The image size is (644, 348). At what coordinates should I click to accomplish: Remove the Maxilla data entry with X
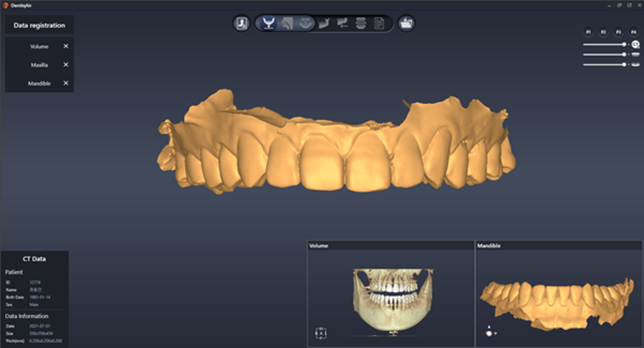pyautogui.click(x=66, y=65)
